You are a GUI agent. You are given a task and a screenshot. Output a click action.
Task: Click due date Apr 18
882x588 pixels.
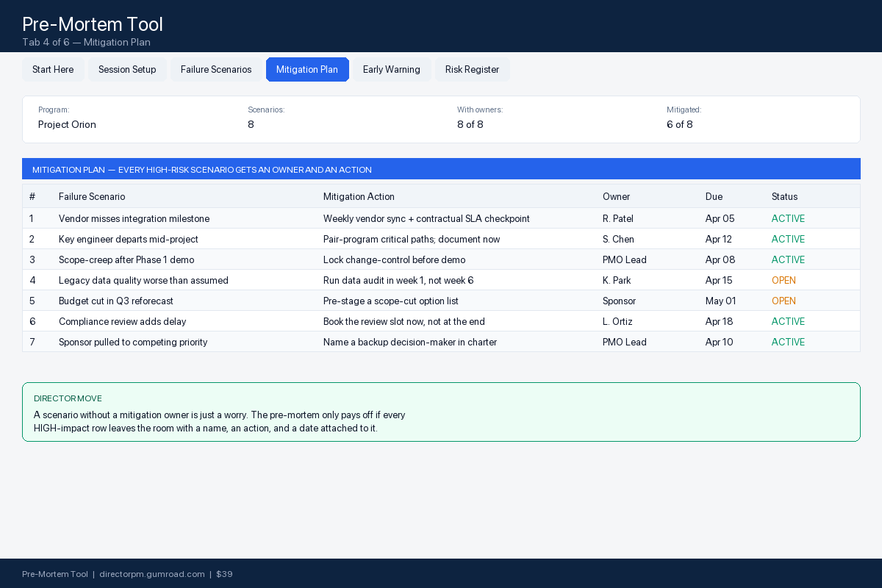(719, 322)
